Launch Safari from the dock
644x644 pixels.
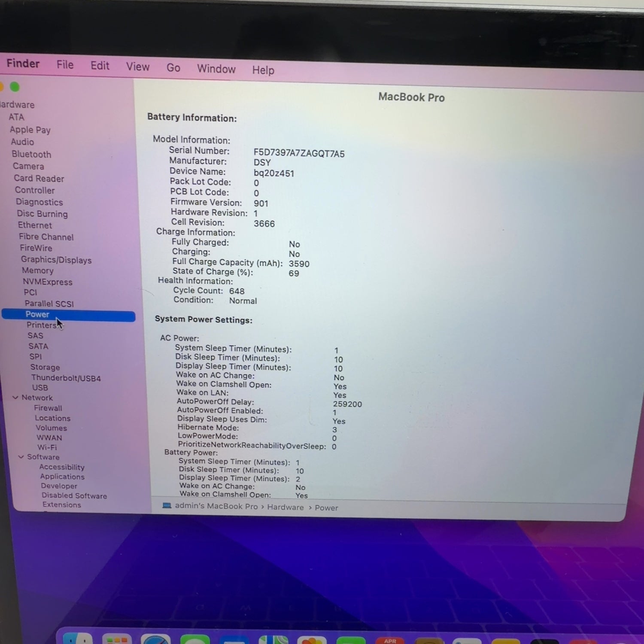156,639
